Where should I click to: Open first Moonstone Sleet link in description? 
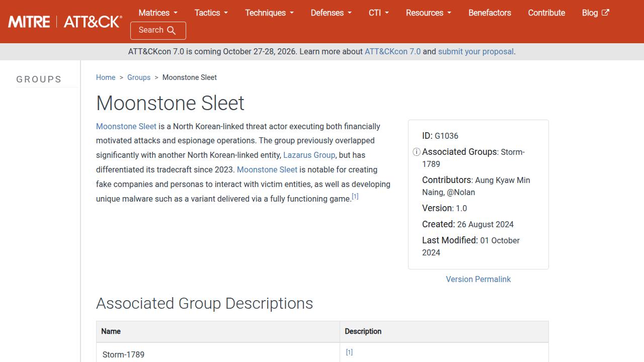[x=126, y=126]
